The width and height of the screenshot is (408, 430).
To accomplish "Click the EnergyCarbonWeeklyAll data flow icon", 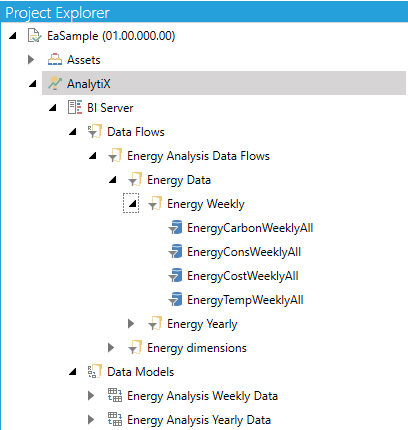I will pyautogui.click(x=175, y=227).
